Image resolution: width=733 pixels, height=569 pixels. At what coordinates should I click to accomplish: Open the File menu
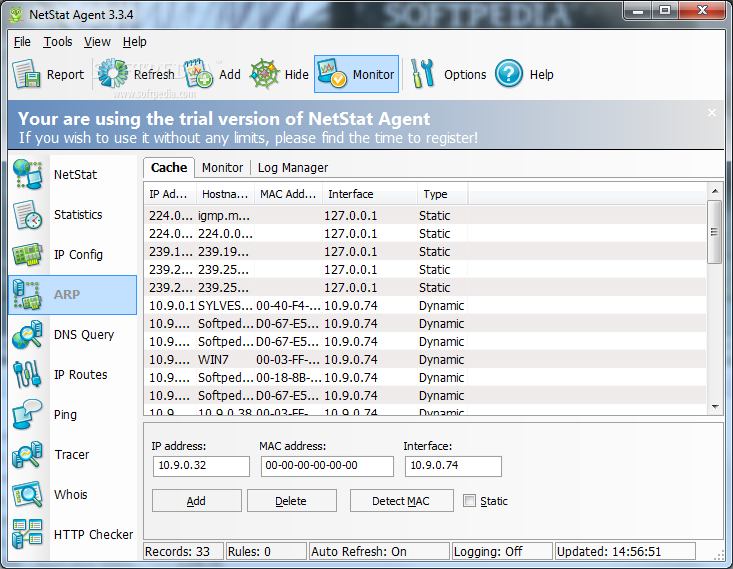[x=22, y=42]
